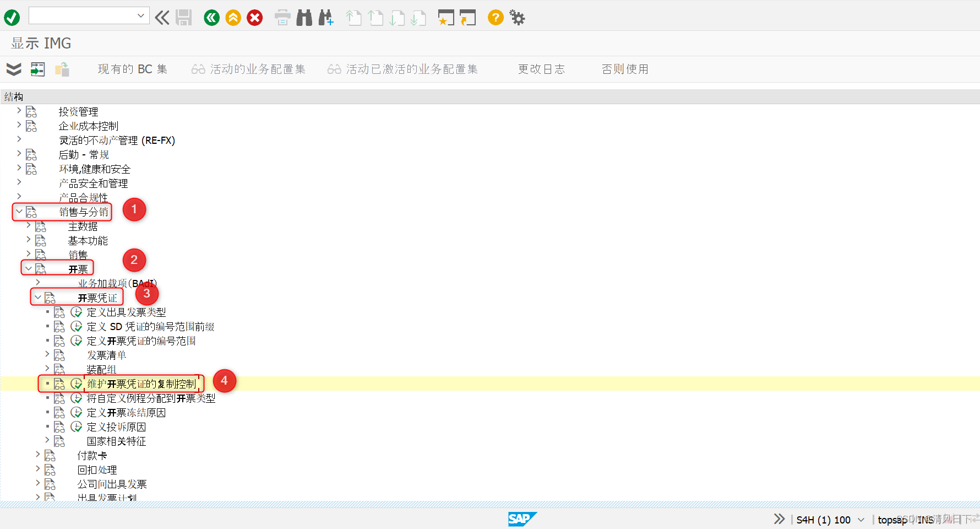Click the First Page icon
The image size is (980, 529).
click(354, 18)
